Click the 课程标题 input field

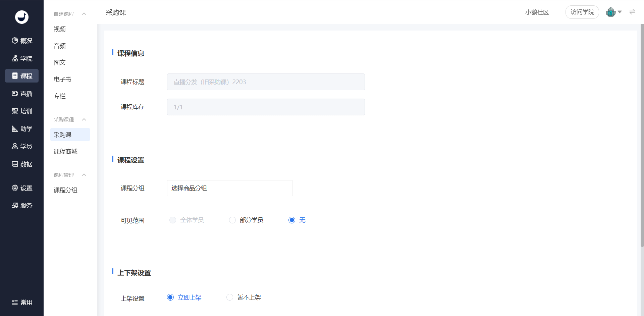click(266, 82)
